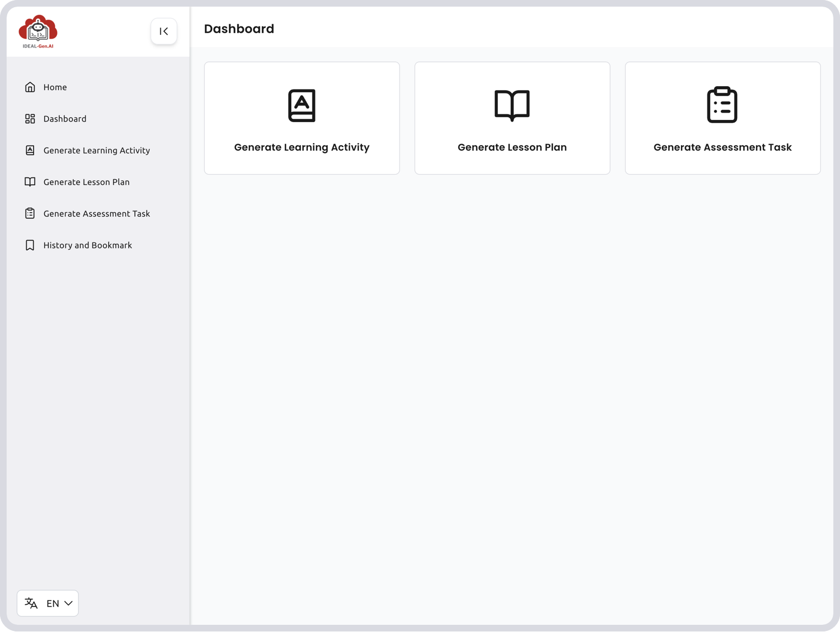The image size is (840, 632).
Task: Click the translate language icon
Action: 32,603
